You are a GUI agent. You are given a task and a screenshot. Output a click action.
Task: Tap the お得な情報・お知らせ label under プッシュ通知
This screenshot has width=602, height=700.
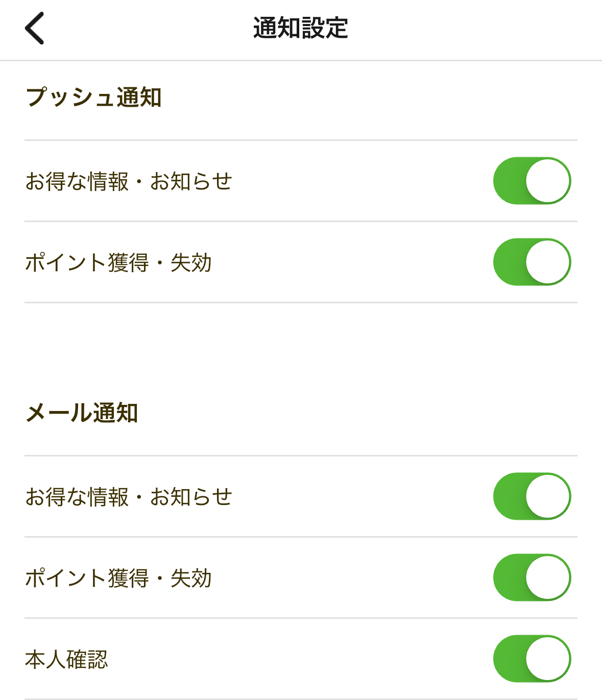point(129,181)
